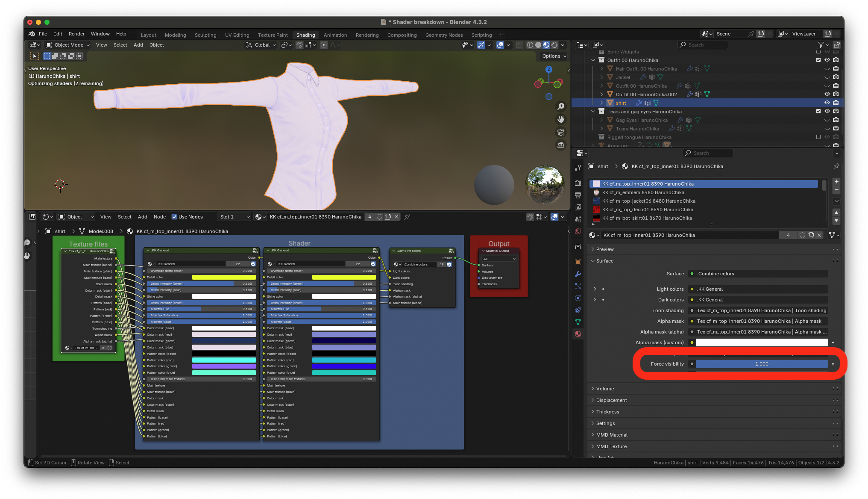Open the Render menu in top bar
The height and width of the screenshot is (499, 868).
pyautogui.click(x=76, y=34)
